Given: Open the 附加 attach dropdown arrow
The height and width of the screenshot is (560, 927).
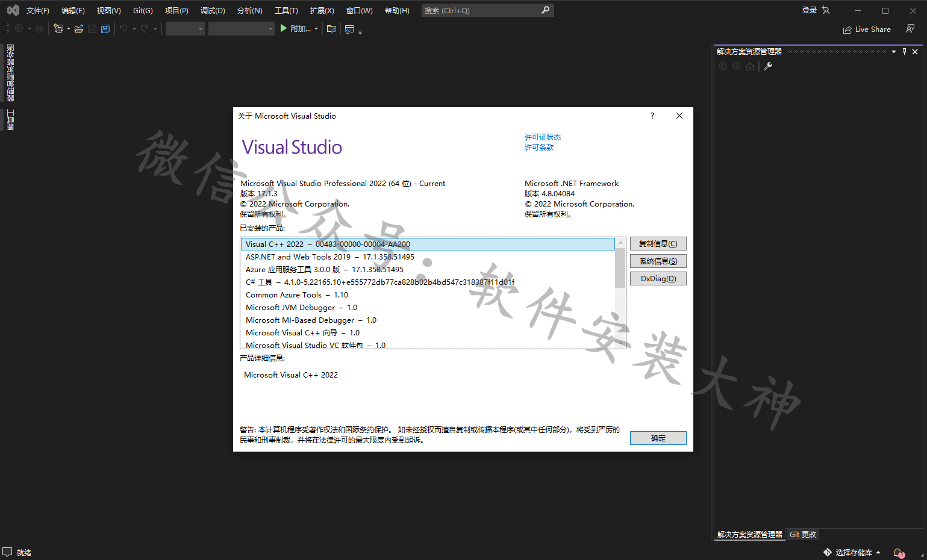Looking at the screenshot, I should (316, 29).
